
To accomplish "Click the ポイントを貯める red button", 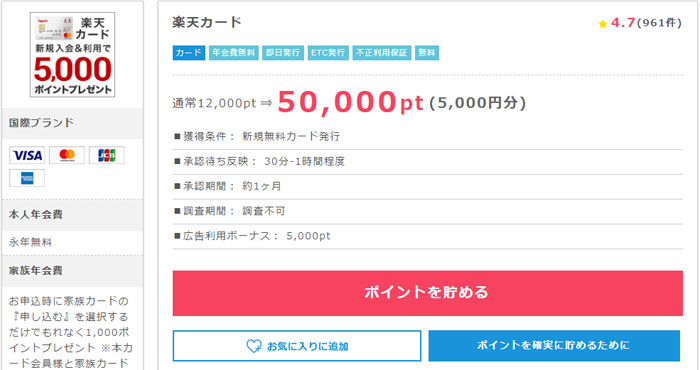I will point(427,293).
